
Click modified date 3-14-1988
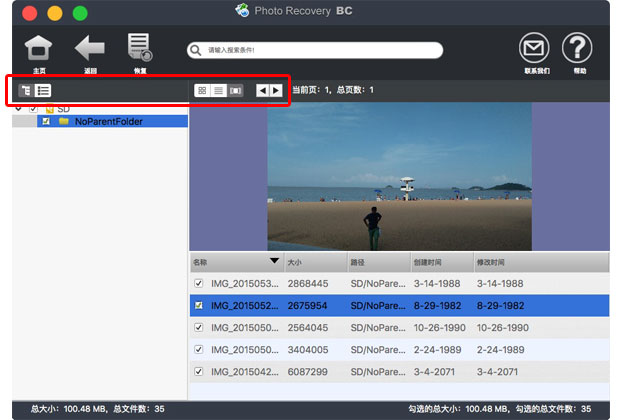coord(500,284)
